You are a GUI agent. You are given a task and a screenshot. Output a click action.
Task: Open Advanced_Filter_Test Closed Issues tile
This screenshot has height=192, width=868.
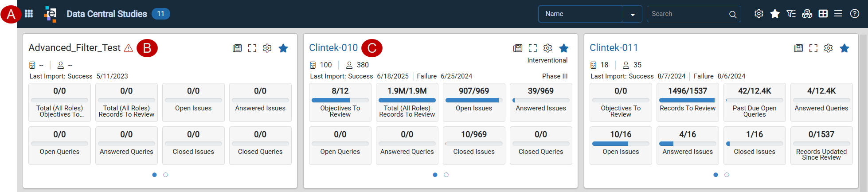coord(193,146)
